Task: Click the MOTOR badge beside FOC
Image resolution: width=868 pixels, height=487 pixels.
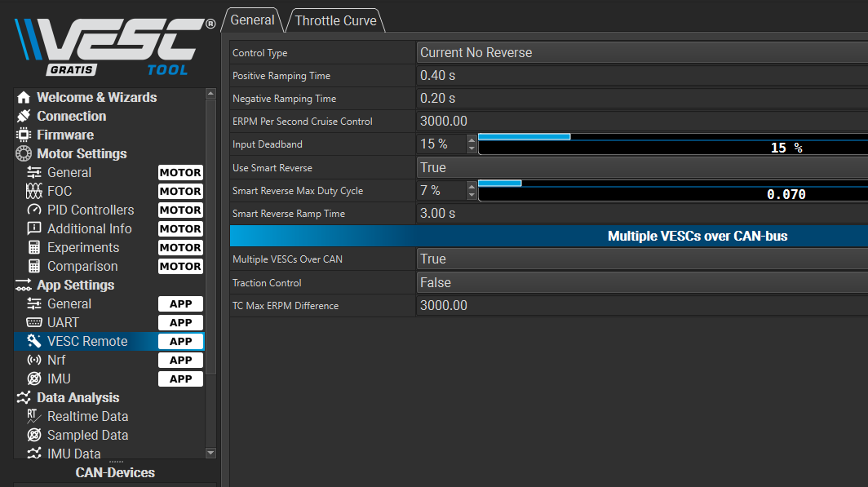Action: (x=180, y=192)
